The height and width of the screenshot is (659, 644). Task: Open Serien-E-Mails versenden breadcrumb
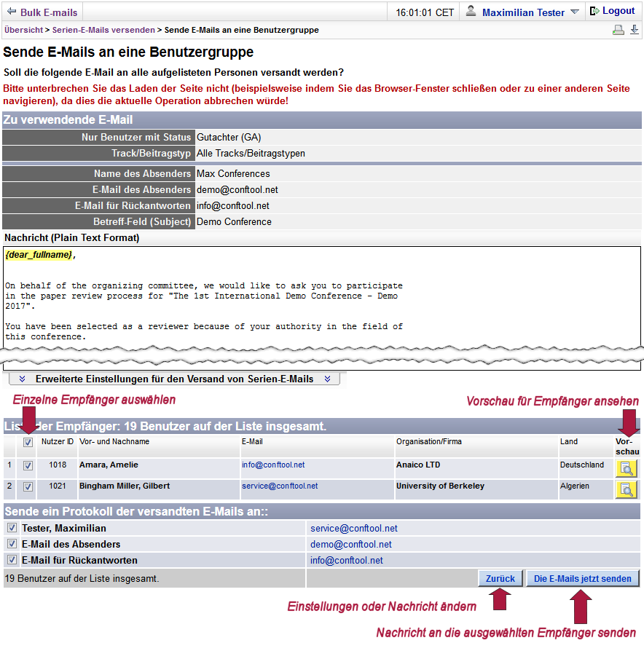(x=103, y=30)
